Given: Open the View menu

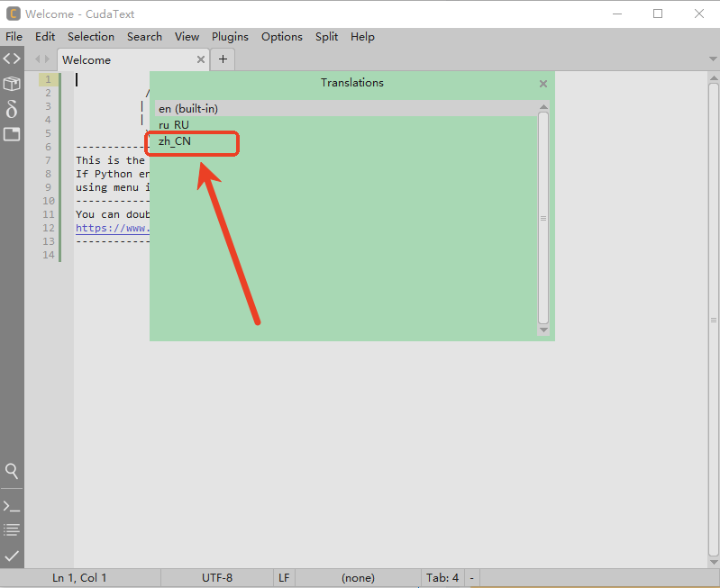Looking at the screenshot, I should tap(187, 37).
